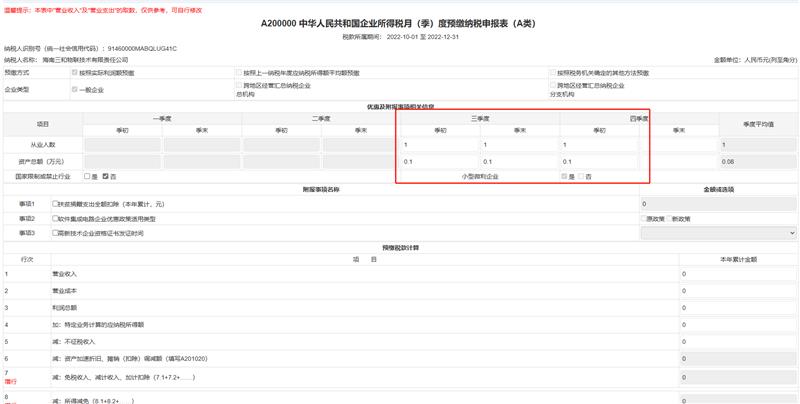This screenshot has height=404, width=800.
Task: Enable 事项1 扶贫捐赠支出全额扣除 checkbox
Action: (x=56, y=204)
